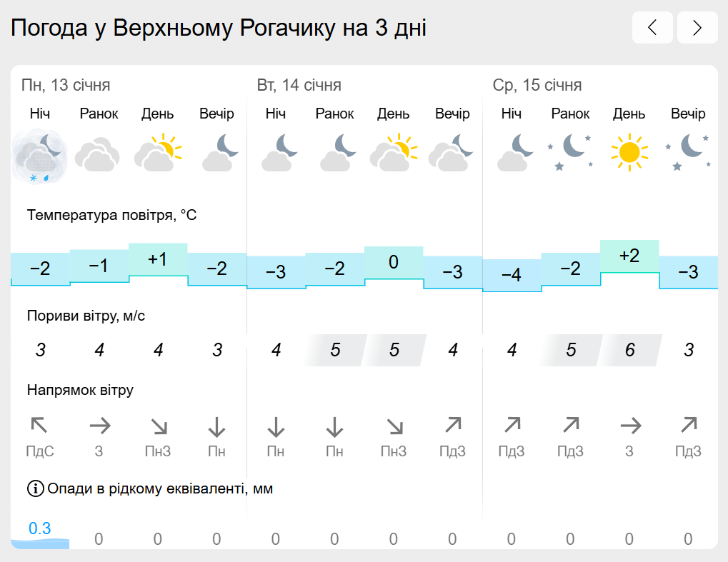Click the precipitation info circle icon
Image resolution: width=728 pixels, height=562 pixels.
point(36,488)
